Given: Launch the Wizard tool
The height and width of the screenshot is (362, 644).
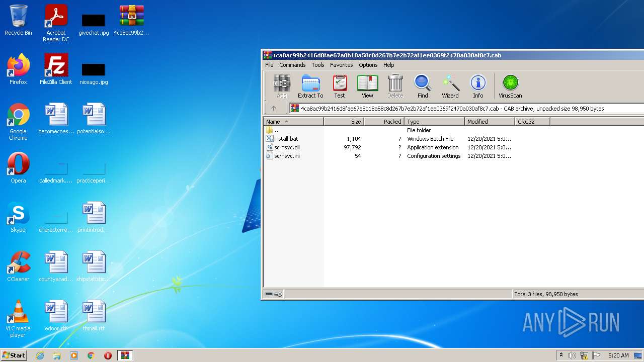Looking at the screenshot, I should pos(450,86).
